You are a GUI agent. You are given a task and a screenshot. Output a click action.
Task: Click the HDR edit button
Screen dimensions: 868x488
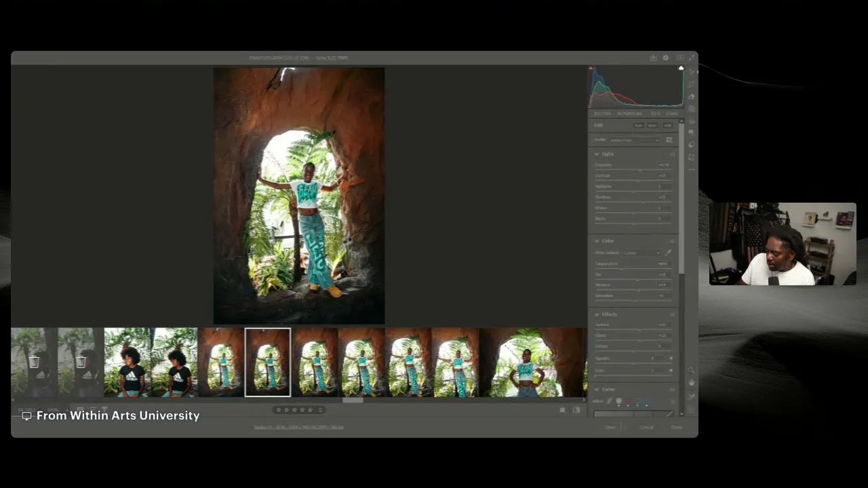(x=667, y=125)
